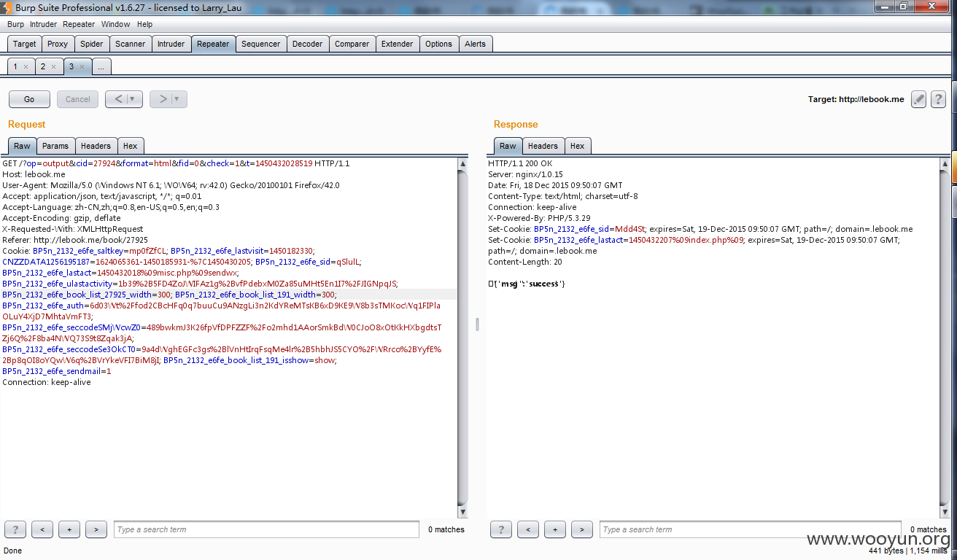This screenshot has height=560, width=957.
Task: Click the request pane scroll up arrow
Action: point(462,163)
